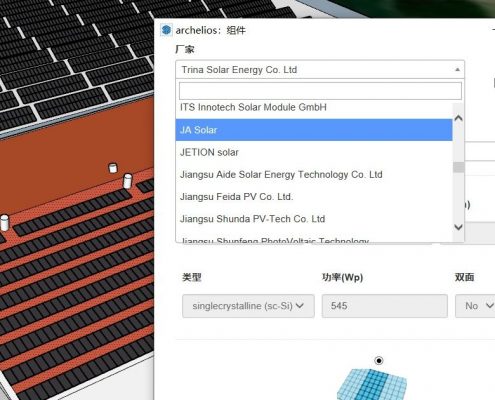The height and width of the screenshot is (400, 495).
Task: Click the list scrollbar up arrow
Action: coord(459,118)
